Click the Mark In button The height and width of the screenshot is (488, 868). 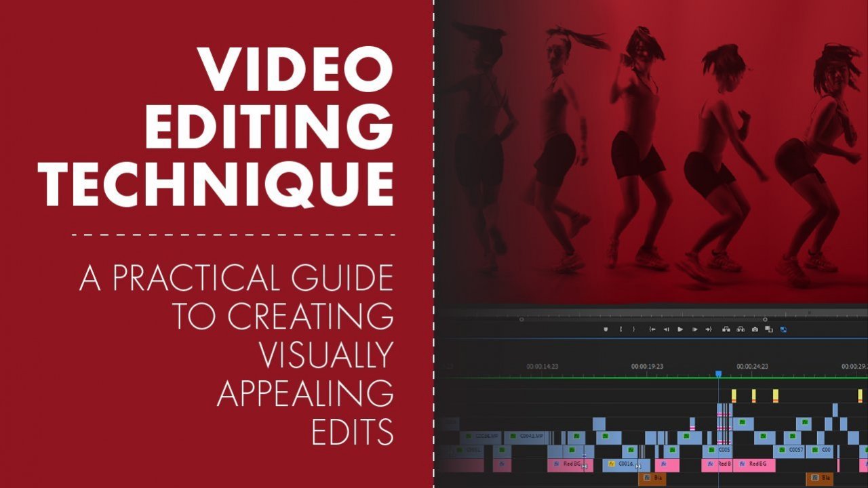(x=620, y=329)
